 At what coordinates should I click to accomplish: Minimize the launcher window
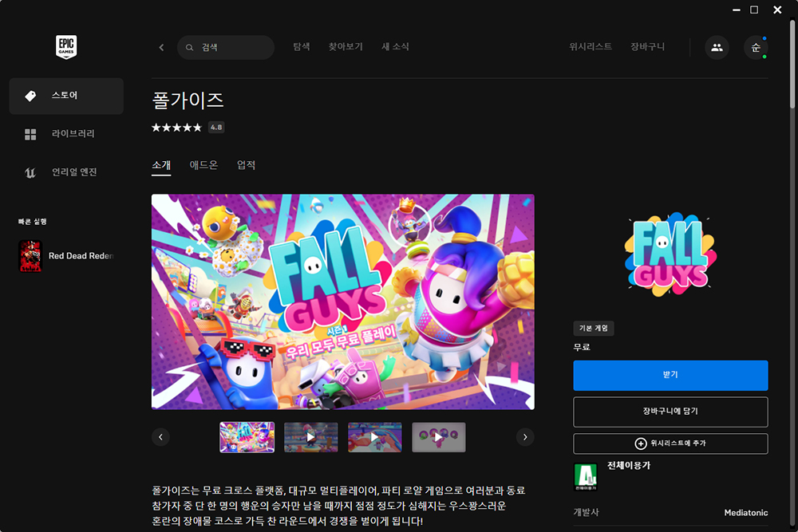pyautogui.click(x=736, y=10)
